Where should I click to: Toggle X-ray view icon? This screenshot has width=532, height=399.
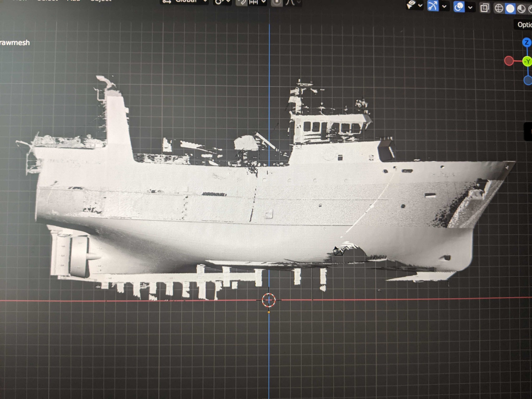click(x=484, y=8)
